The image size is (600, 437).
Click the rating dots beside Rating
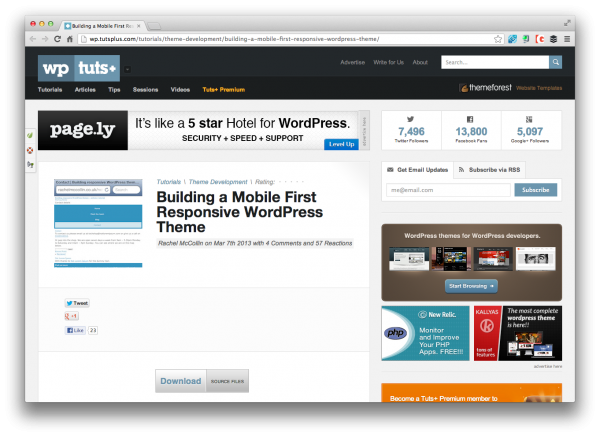coord(292,182)
